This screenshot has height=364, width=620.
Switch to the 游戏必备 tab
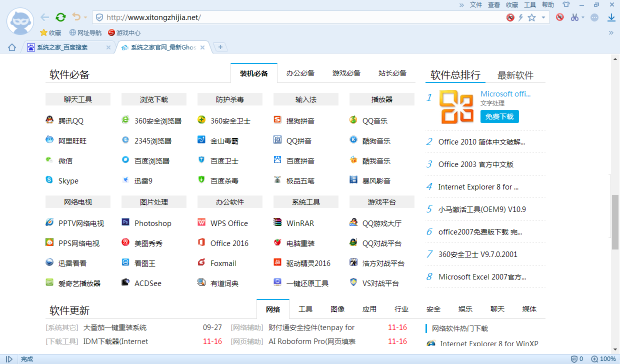tap(346, 73)
